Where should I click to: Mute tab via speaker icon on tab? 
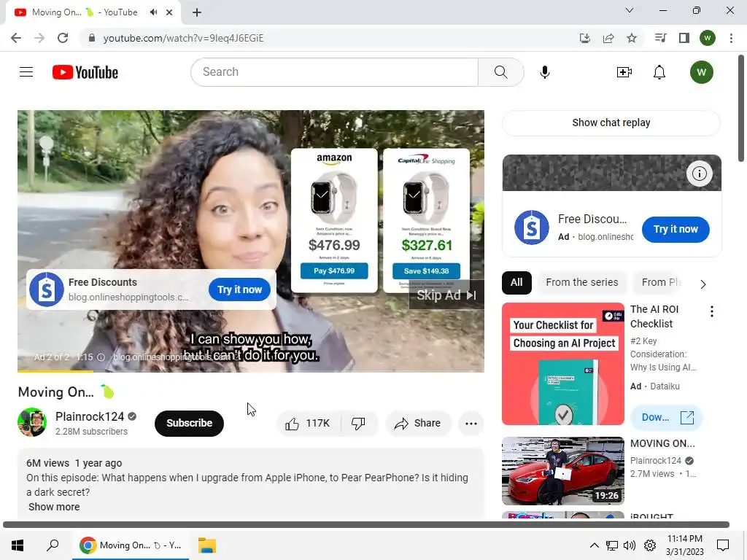(x=153, y=12)
